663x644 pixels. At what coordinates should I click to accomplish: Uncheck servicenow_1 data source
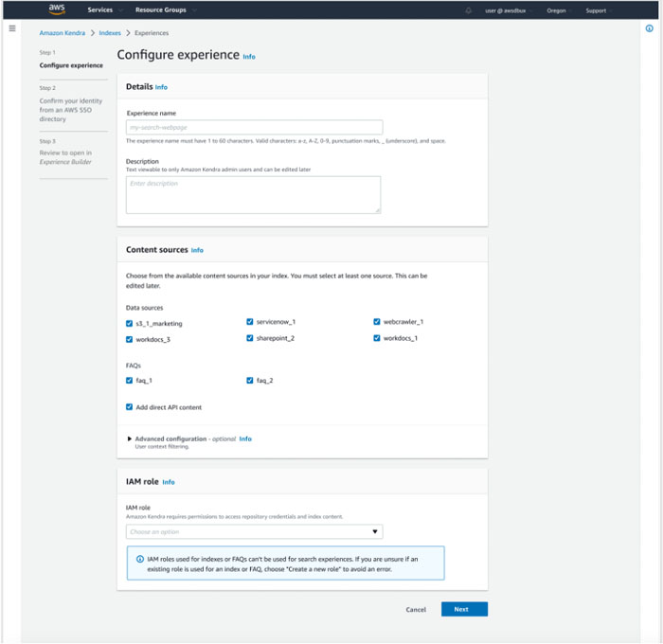point(250,322)
